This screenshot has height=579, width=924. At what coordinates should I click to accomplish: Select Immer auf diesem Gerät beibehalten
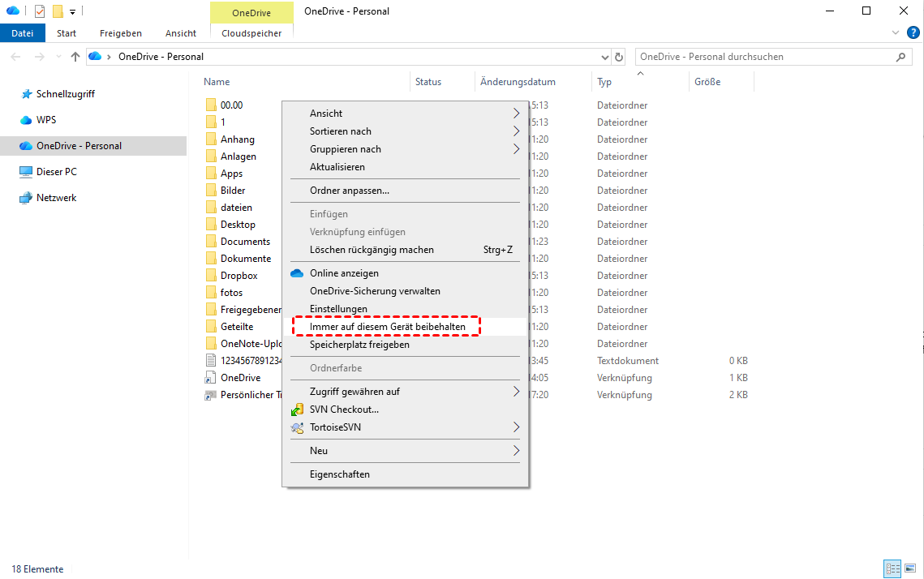(387, 326)
